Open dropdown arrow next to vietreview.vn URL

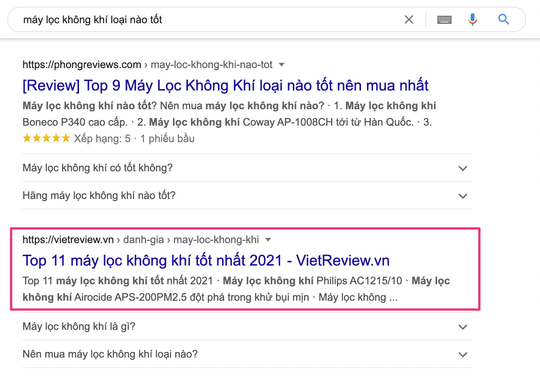(x=268, y=240)
